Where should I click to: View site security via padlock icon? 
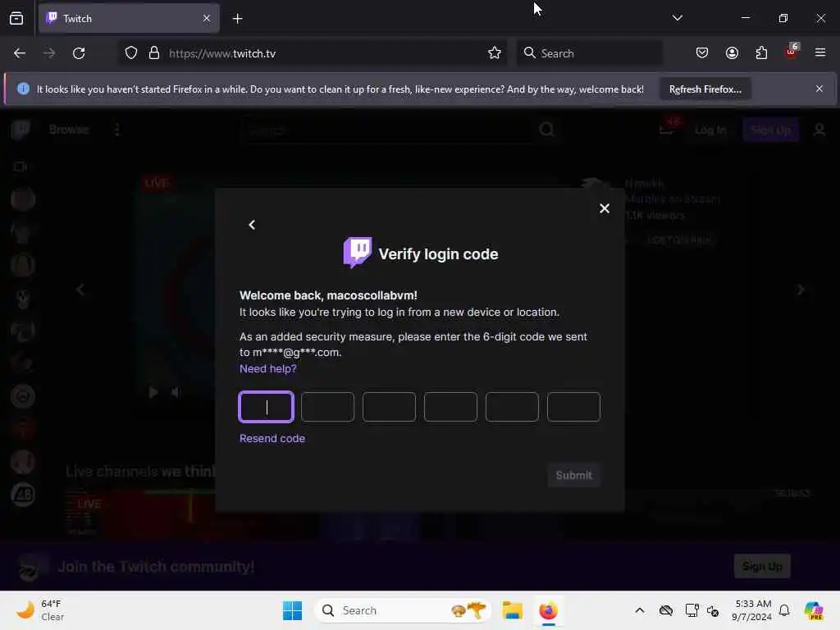click(154, 53)
